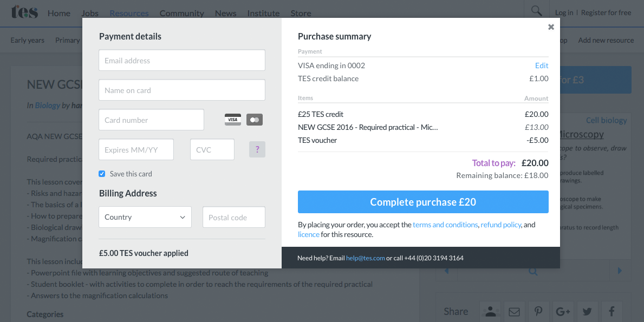The width and height of the screenshot is (644, 322).
Task: Open the terms and conditions link
Action: (x=445, y=225)
